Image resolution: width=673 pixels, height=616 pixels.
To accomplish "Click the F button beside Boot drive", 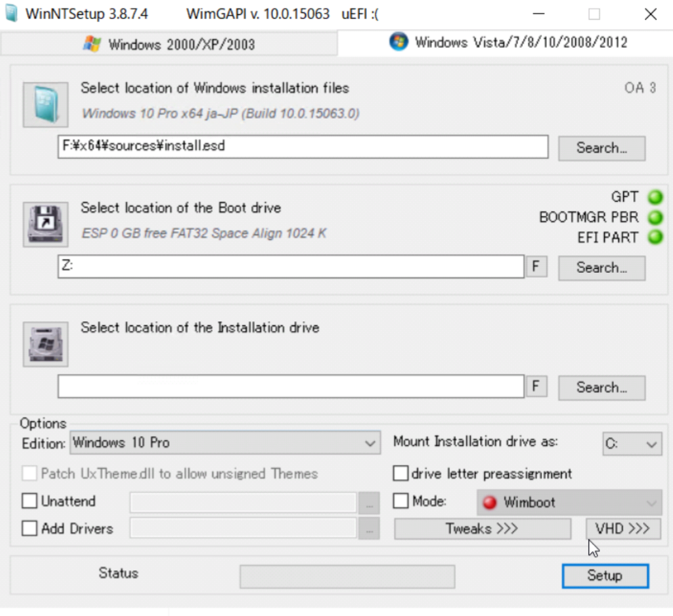I will (x=537, y=267).
